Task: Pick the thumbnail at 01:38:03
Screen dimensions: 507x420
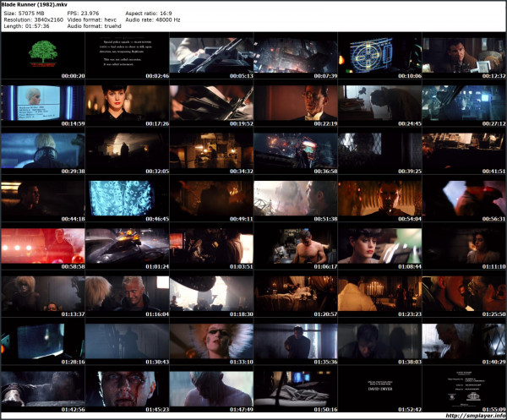Action: point(380,341)
